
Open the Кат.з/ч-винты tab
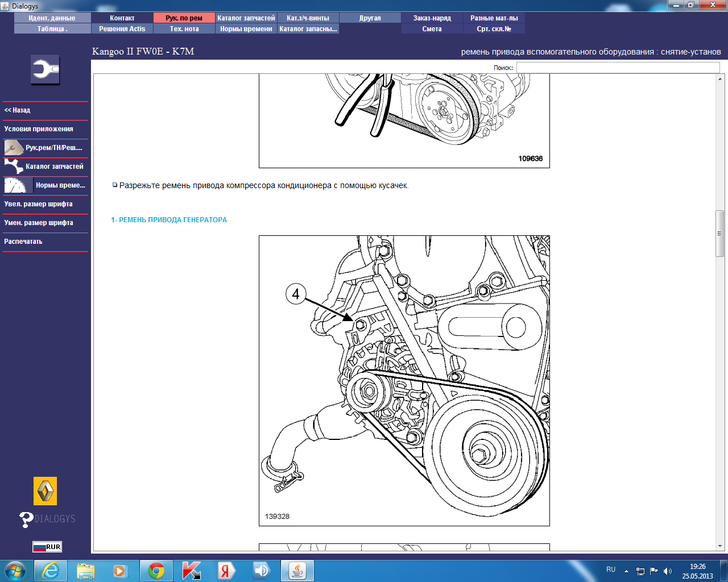308,18
